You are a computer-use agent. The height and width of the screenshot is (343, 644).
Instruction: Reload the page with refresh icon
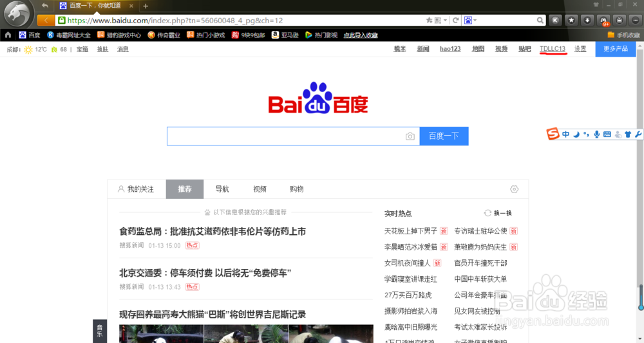click(x=455, y=20)
